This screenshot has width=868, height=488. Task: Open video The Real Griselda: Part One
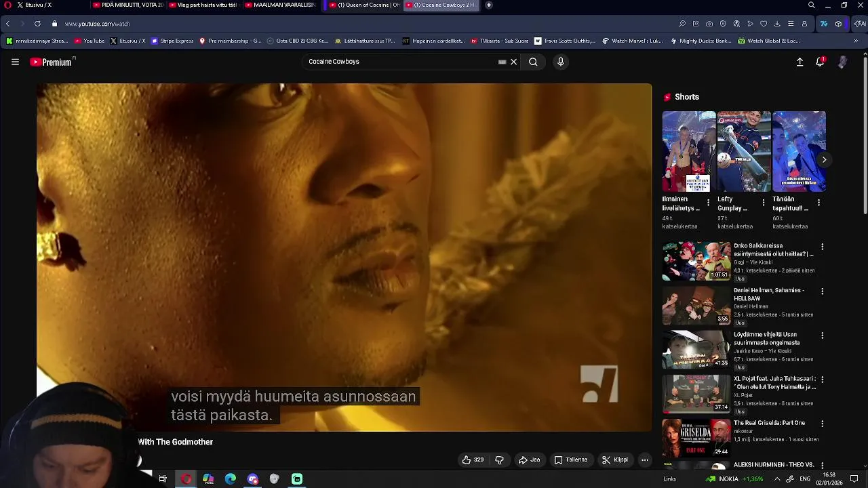(769, 423)
